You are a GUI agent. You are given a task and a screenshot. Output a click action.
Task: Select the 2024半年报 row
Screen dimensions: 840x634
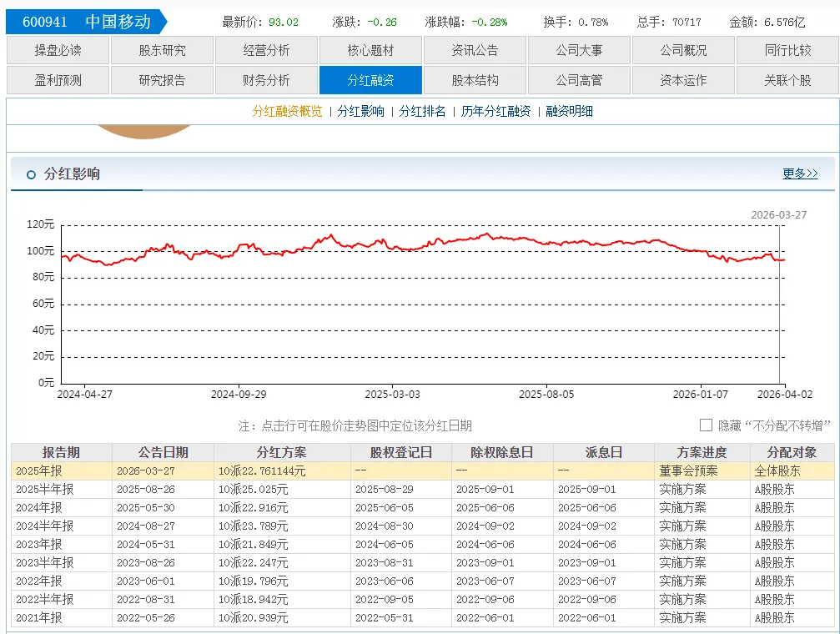pyautogui.click(x=423, y=526)
